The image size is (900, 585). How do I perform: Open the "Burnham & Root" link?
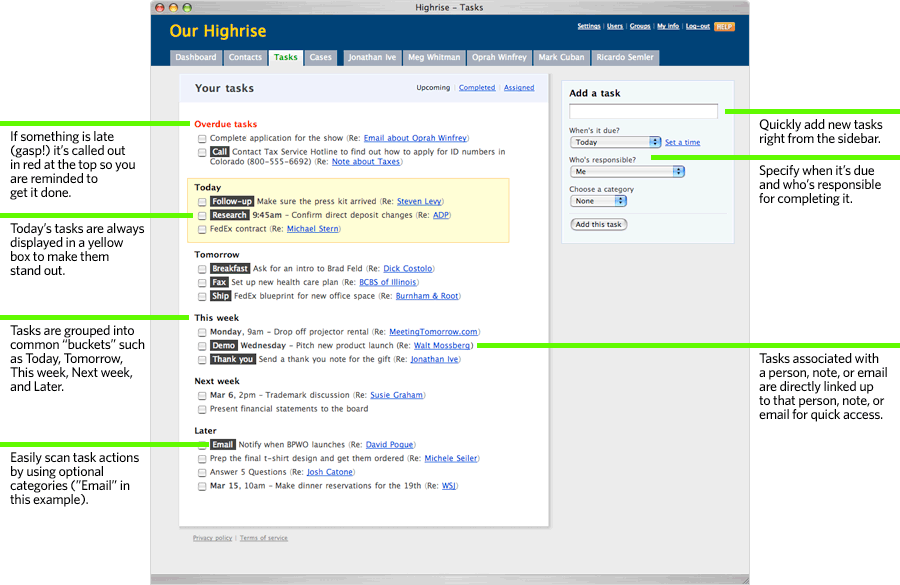click(x=427, y=296)
